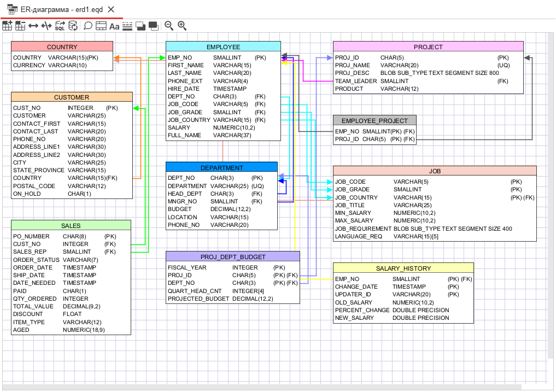
Task: Click the send to back icon
Action: click(153, 26)
